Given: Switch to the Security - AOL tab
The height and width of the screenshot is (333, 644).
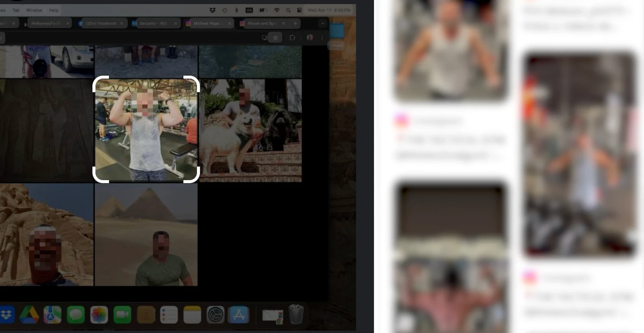Looking at the screenshot, I should [x=155, y=23].
